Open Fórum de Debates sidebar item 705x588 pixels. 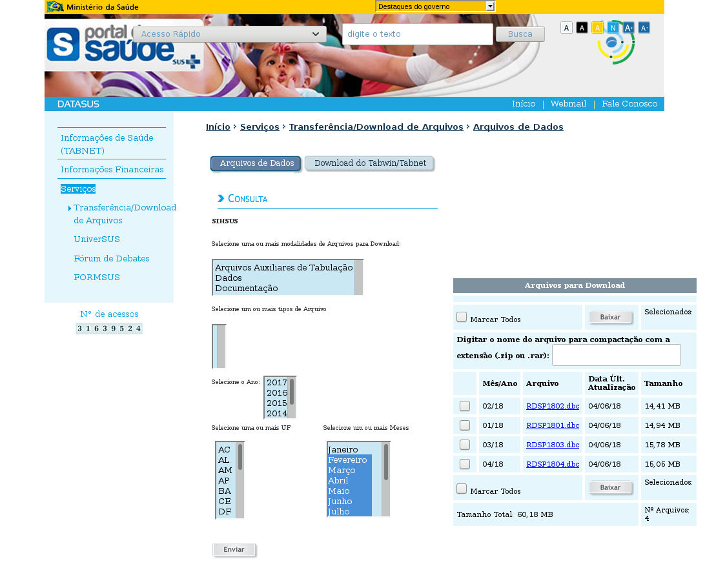112,258
